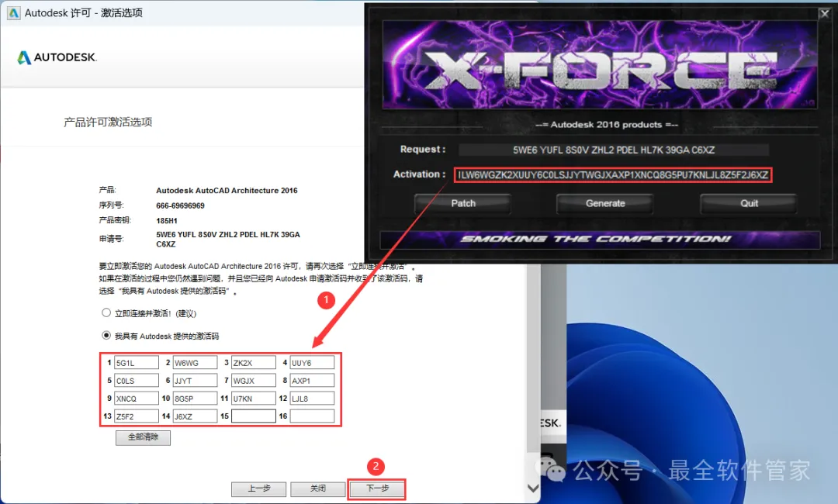The image size is (838, 504).
Task: Select "立即连接并激活" radio option
Action: 106,312
